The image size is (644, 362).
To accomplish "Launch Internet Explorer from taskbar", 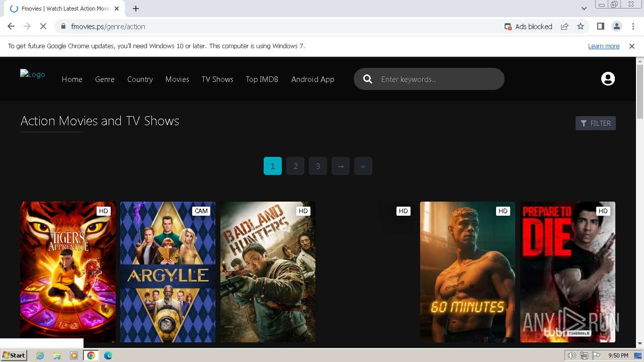I will pyautogui.click(x=40, y=355).
